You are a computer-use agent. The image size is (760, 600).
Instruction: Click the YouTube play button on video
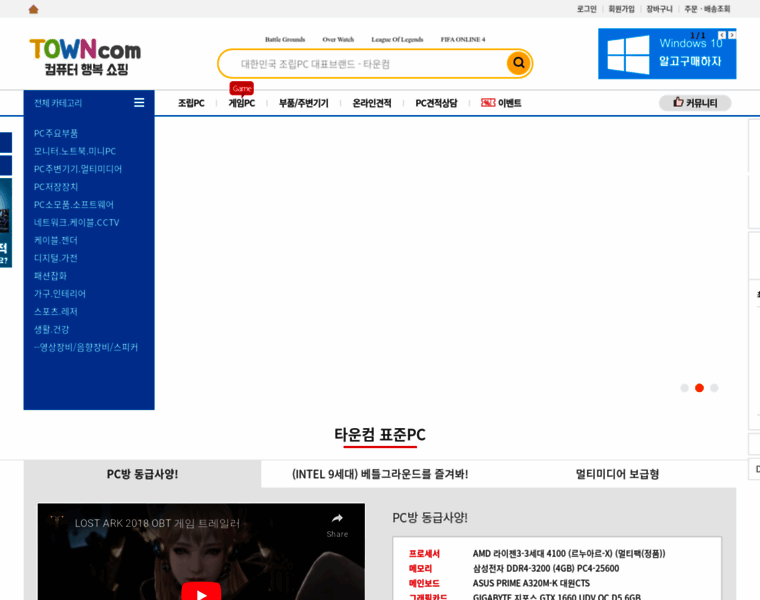(x=201, y=592)
